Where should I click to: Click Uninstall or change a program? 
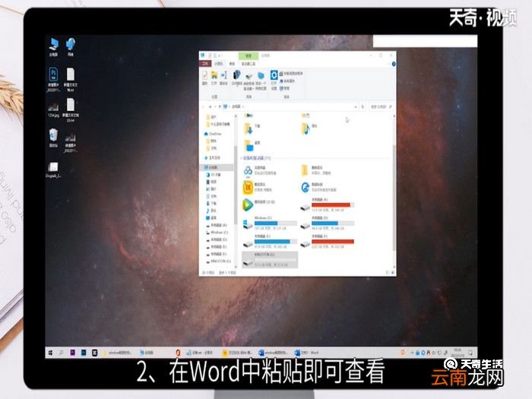[x=291, y=73]
